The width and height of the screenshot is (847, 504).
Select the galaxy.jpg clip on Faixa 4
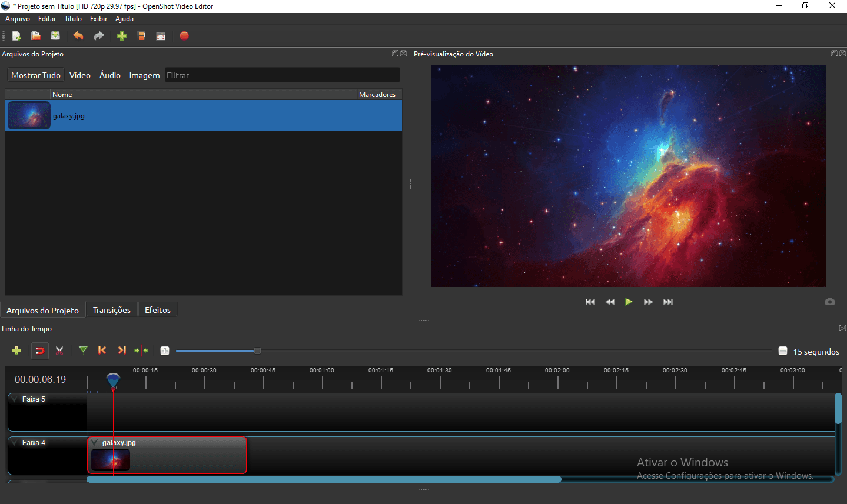167,455
